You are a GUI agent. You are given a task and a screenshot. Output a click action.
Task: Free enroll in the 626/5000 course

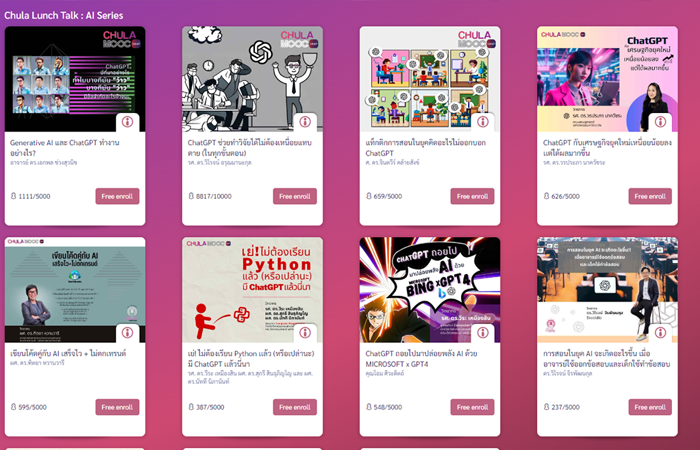(x=650, y=196)
